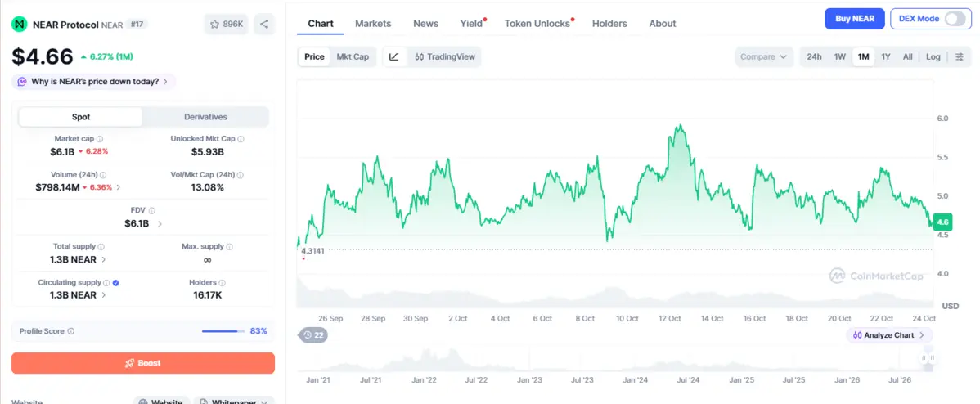This screenshot has height=404, width=980.
Task: Click the info icon beside Vol/Mkt Cap (24h)
Action: point(240,176)
